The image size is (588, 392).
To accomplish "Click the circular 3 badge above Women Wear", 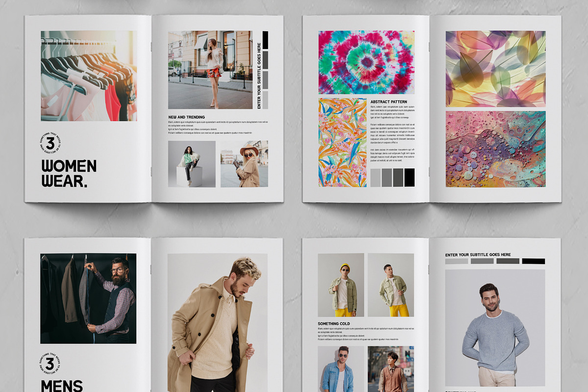I will tap(49, 144).
